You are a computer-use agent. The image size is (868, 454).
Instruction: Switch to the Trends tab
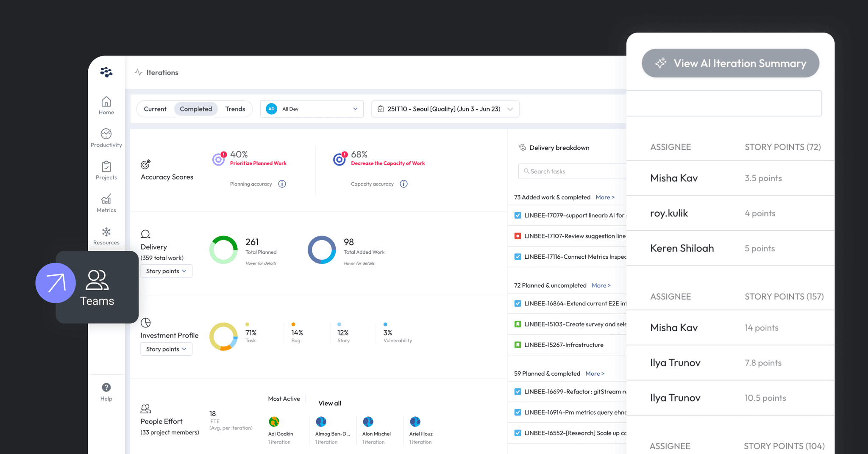[x=235, y=109]
